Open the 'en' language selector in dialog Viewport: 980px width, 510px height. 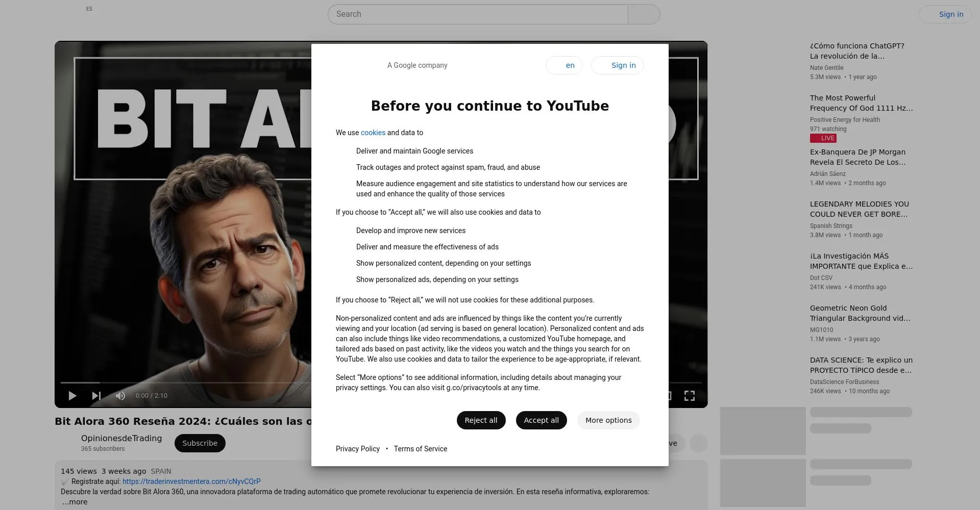click(x=564, y=65)
